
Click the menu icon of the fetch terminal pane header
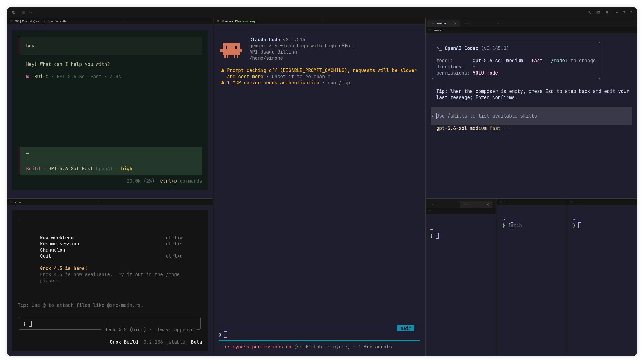click(x=501, y=202)
